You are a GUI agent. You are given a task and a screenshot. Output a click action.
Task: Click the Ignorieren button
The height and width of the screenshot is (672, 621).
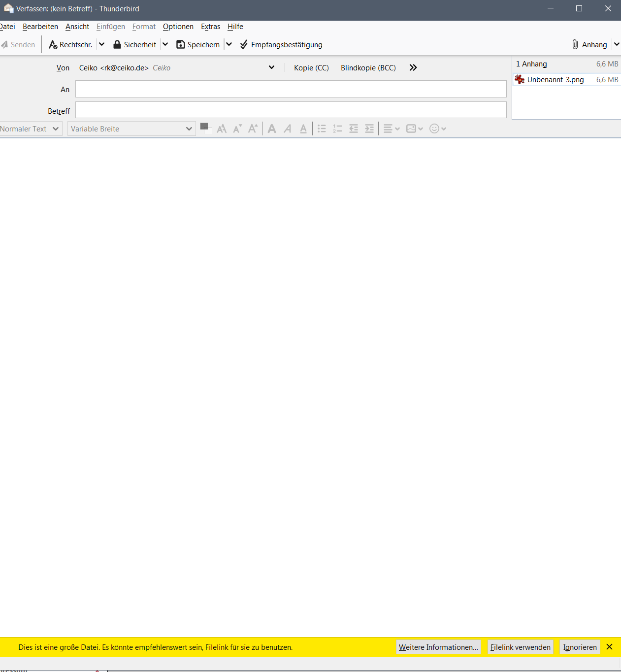tap(580, 647)
